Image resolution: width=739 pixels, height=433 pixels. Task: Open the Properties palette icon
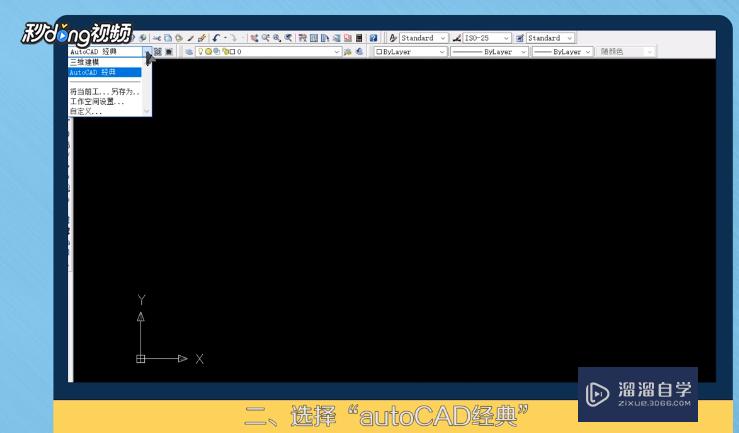pos(303,38)
